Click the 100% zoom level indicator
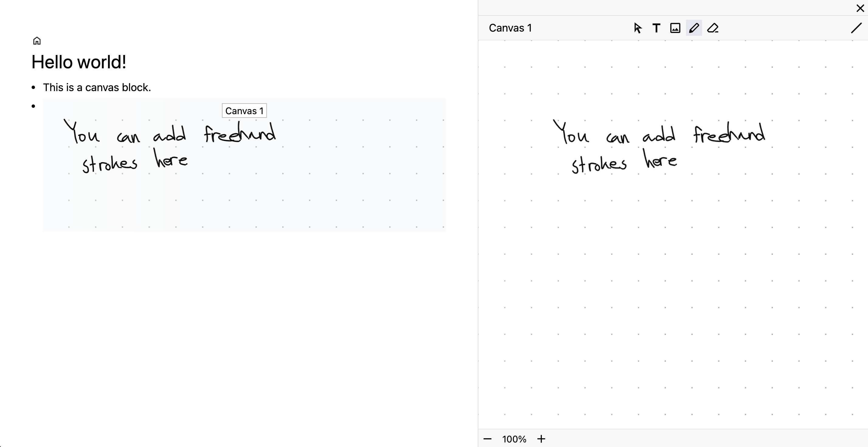Screen dimensions: 868x447 click(514, 439)
